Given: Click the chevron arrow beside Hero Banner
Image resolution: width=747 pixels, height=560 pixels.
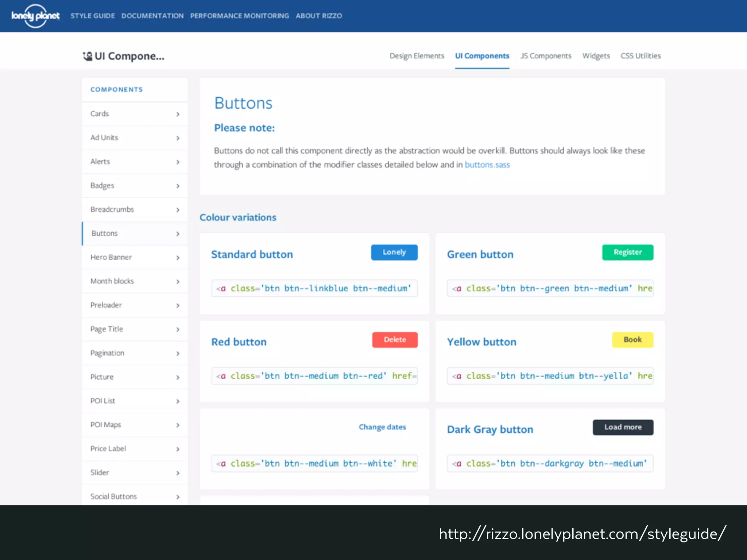Looking at the screenshot, I should [178, 258].
